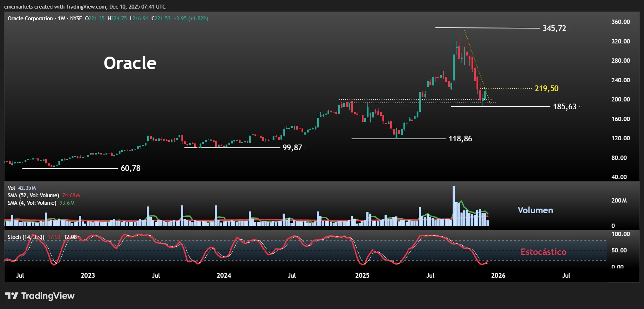Click 320.00 on the price axis

tap(620, 41)
